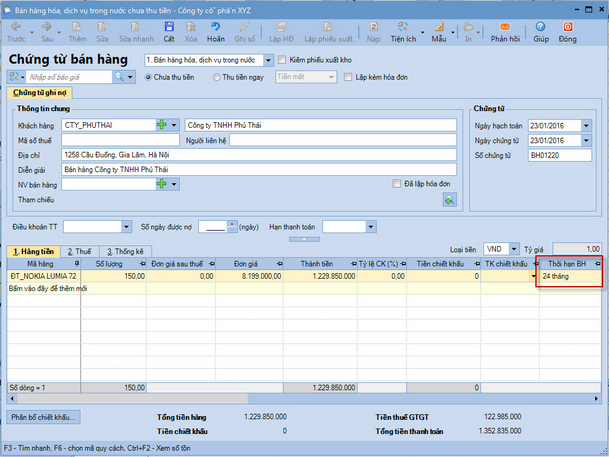
Task: Open the Loại tiền VND dropdown
Action: pyautogui.click(x=514, y=249)
